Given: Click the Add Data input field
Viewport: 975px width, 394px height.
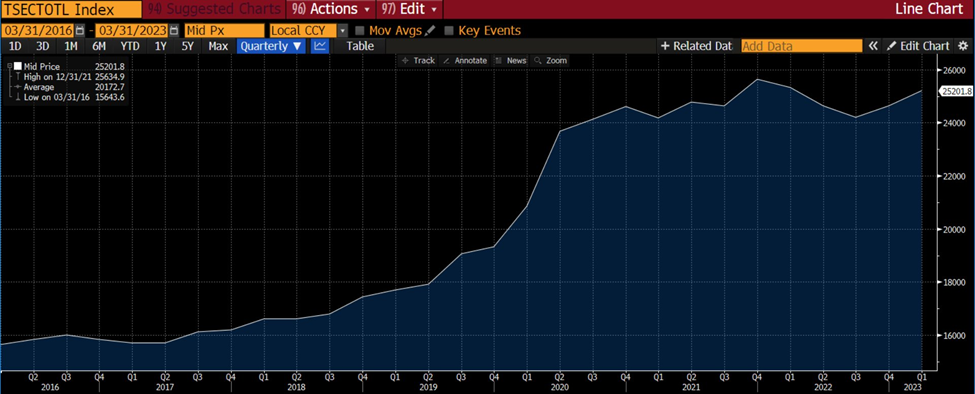Looking at the screenshot, I should pyautogui.click(x=802, y=46).
